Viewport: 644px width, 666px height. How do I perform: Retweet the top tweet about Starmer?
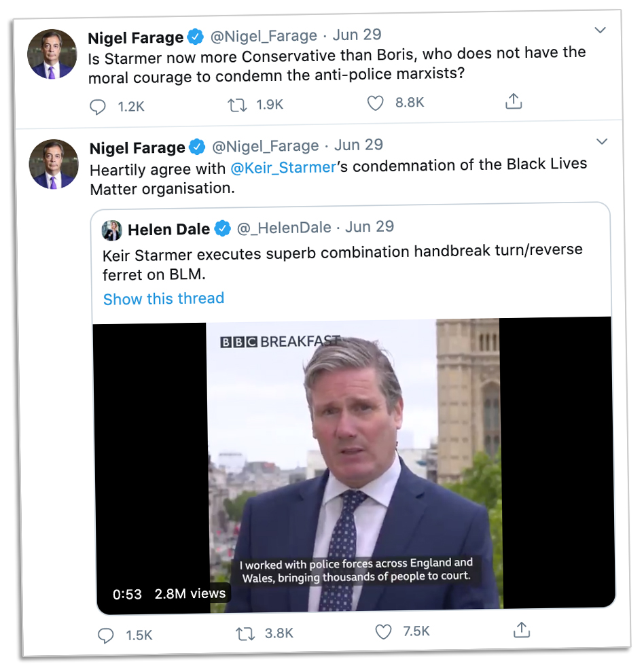point(237,105)
